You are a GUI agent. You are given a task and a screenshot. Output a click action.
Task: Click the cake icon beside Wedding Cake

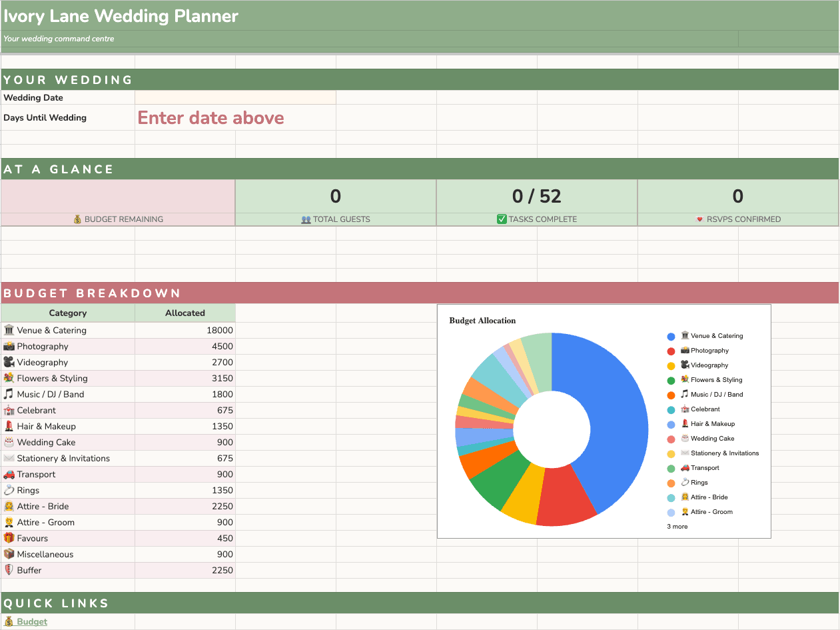point(8,442)
